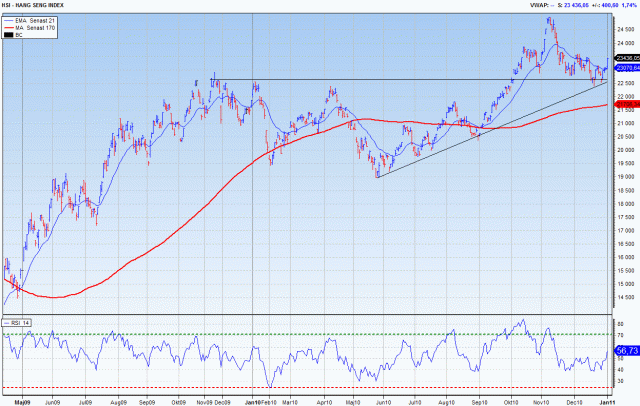The height and width of the screenshot is (406, 640).
Task: Click the 24 500 price axis label
Action: 626,28
